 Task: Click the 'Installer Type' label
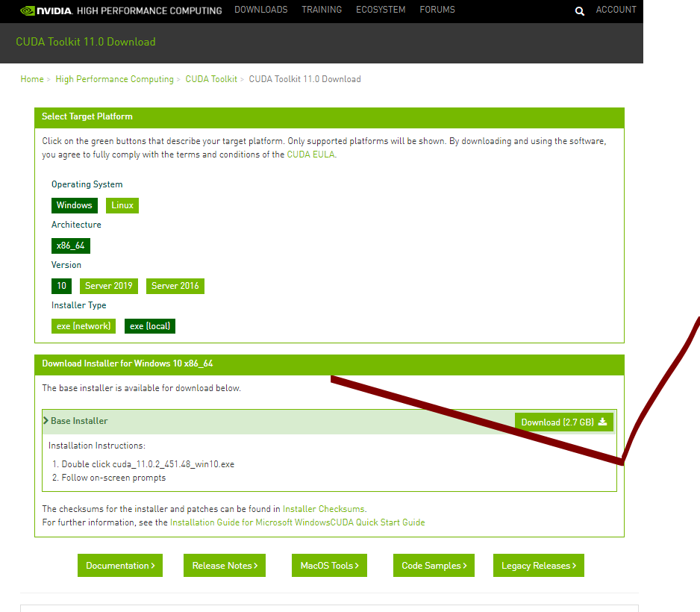78,305
